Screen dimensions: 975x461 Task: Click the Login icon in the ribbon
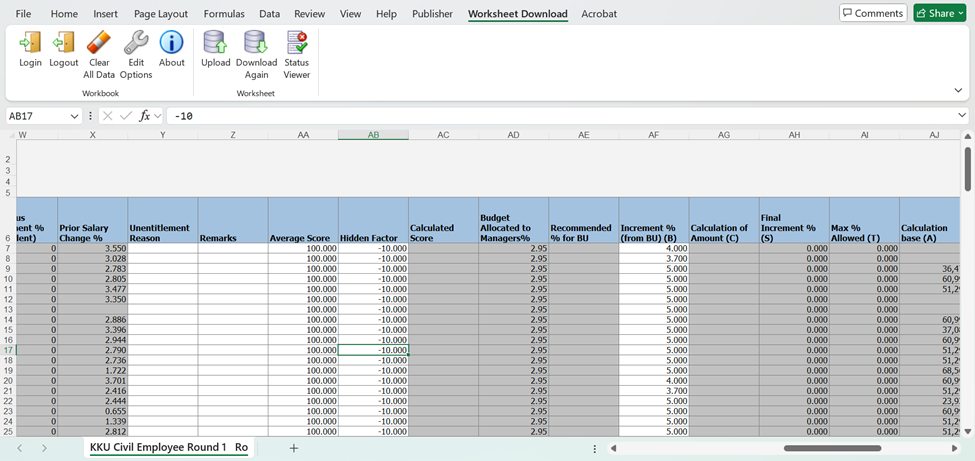click(x=30, y=43)
